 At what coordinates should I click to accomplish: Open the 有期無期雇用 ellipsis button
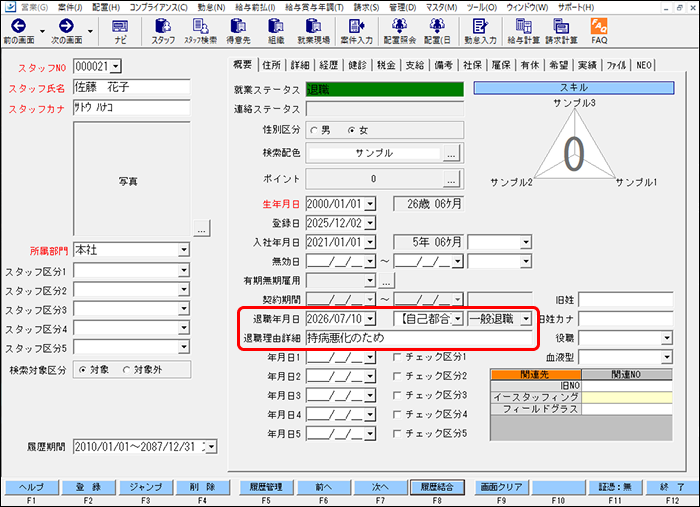[x=386, y=281]
